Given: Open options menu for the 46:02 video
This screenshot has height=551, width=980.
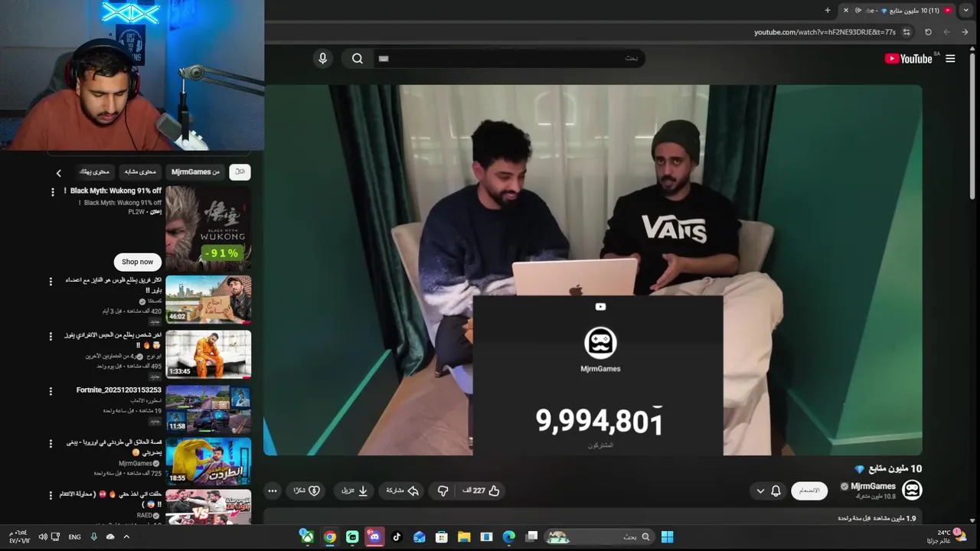Looking at the screenshot, I should tap(51, 282).
